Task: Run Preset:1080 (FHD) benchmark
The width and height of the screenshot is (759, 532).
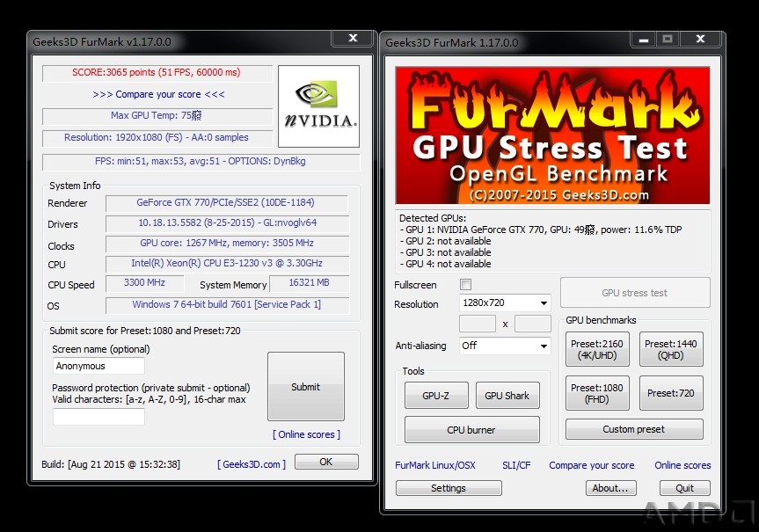Action: 597,393
